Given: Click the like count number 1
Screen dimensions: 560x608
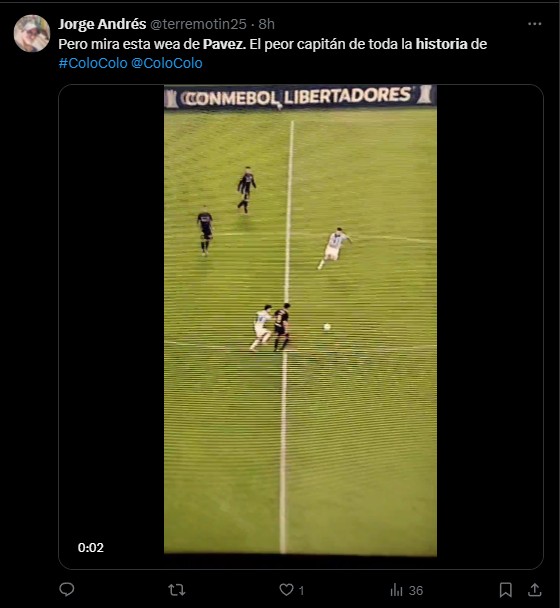Looking at the screenshot, I should (x=301, y=591).
